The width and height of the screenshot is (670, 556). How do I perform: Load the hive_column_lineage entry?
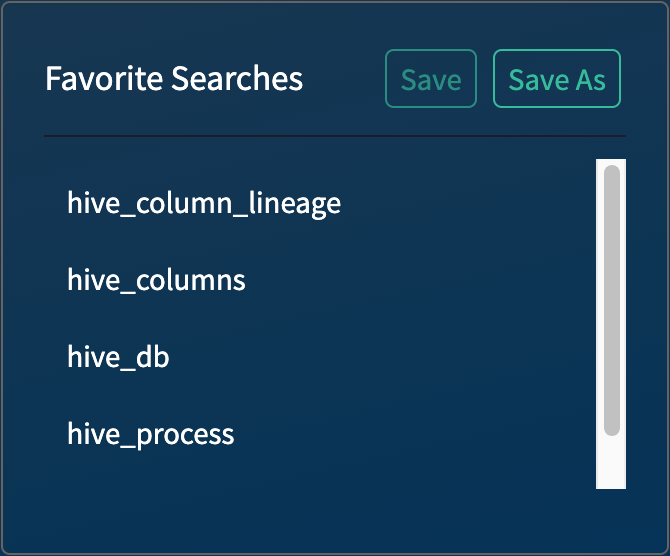(x=204, y=203)
